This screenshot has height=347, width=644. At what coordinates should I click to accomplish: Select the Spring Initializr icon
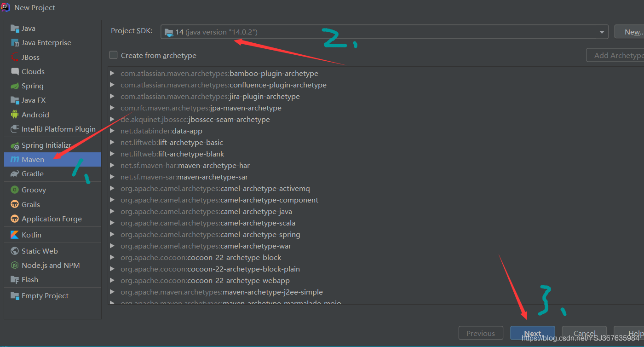point(14,145)
